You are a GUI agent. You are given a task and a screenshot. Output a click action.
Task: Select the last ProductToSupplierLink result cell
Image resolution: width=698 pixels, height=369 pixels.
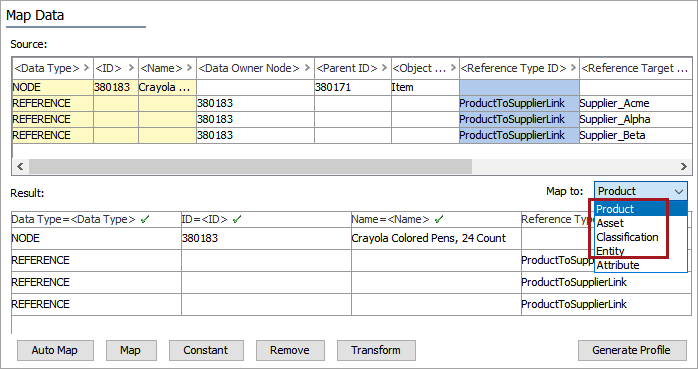(606, 304)
